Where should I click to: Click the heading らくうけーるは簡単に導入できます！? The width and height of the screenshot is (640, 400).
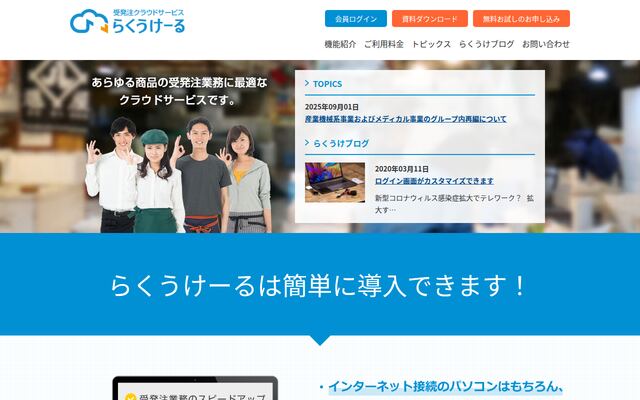tap(319, 286)
